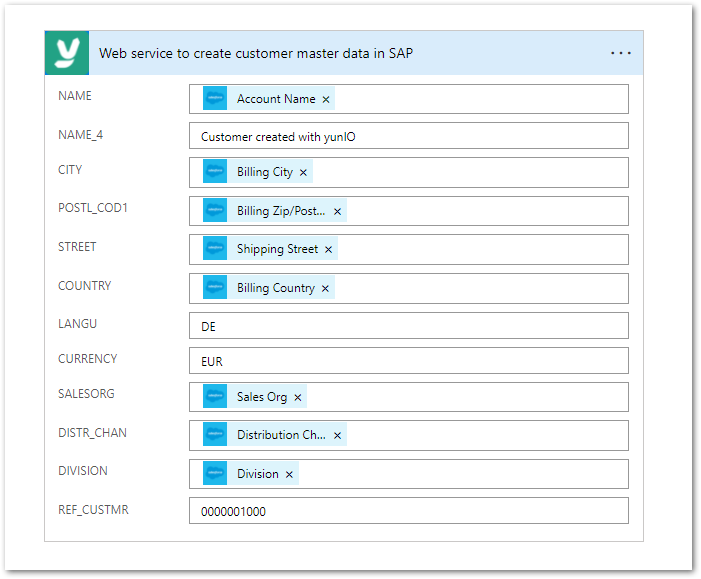The image size is (701, 579).
Task: Remove the Sales Org token
Action: [298, 397]
